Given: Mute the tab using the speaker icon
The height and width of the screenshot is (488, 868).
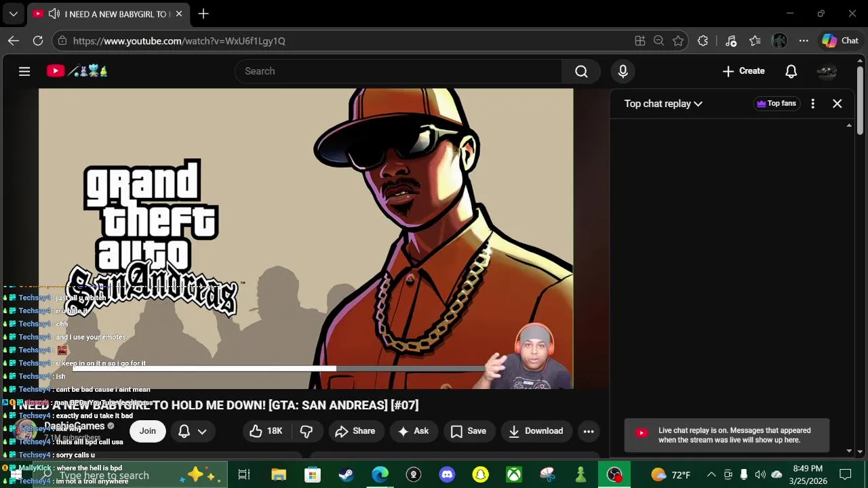Looking at the screenshot, I should click(x=54, y=14).
